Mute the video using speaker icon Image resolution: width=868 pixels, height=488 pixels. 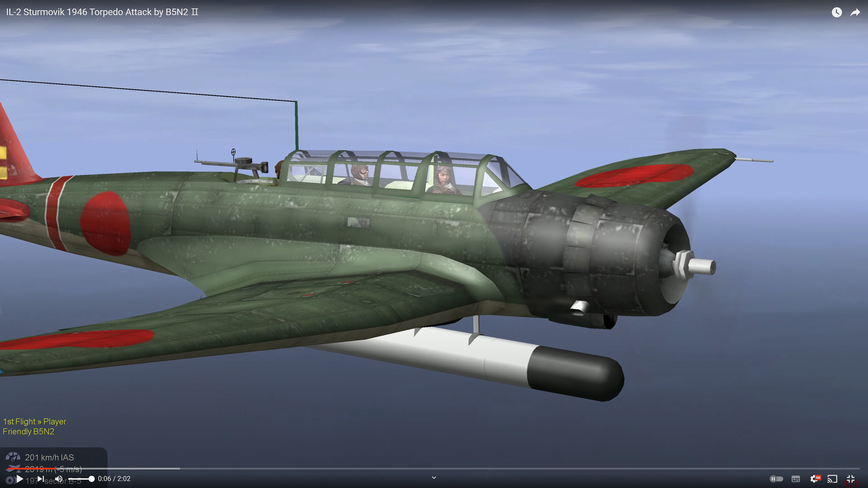(59, 479)
